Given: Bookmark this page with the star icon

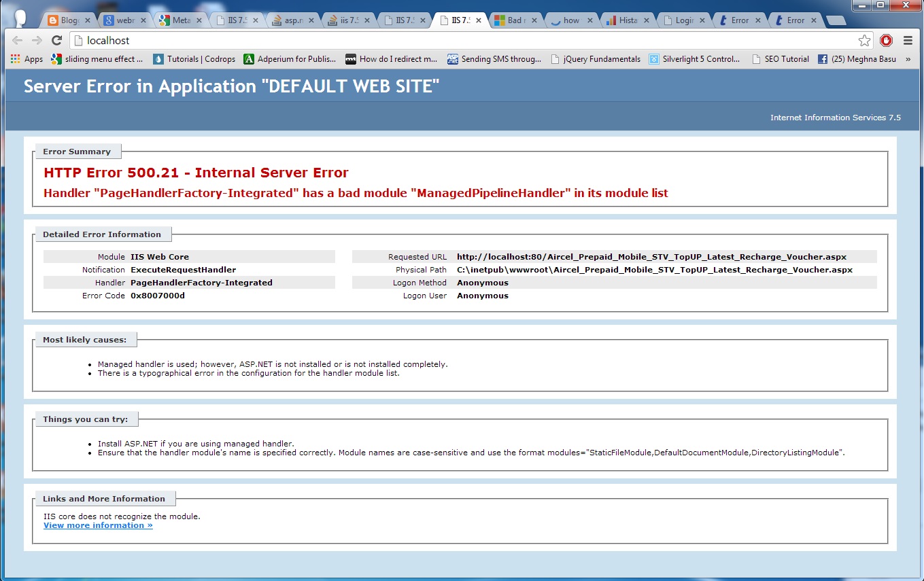Looking at the screenshot, I should pyautogui.click(x=865, y=41).
